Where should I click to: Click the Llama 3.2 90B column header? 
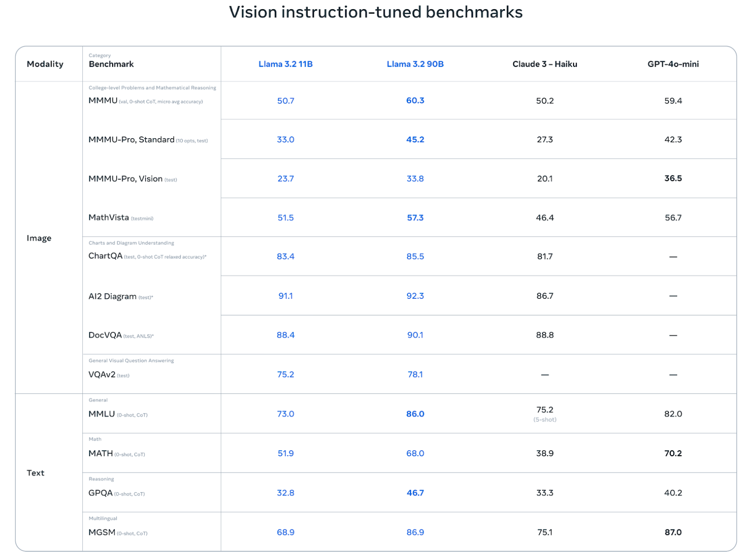click(415, 64)
